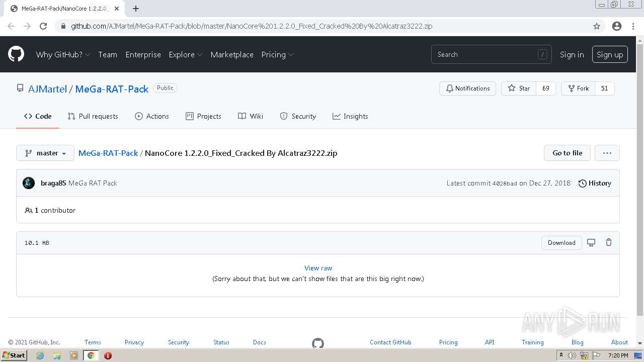Image resolution: width=644 pixels, height=362 pixels.
Task: Open Chrome three-dot menu
Action: point(633,26)
